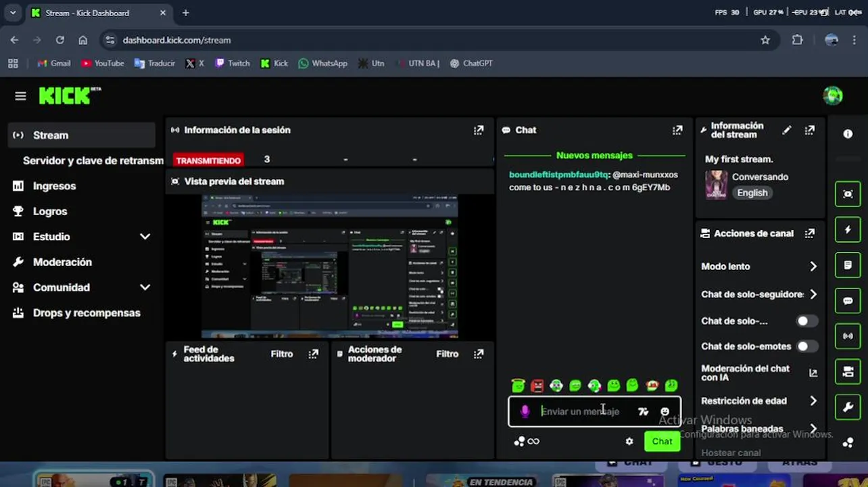Open Palabras baneadas options
This screenshot has width=868, height=487.
[x=760, y=429]
